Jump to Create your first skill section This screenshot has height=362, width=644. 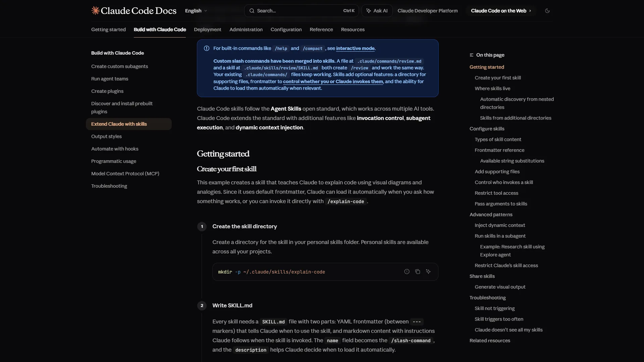point(498,78)
